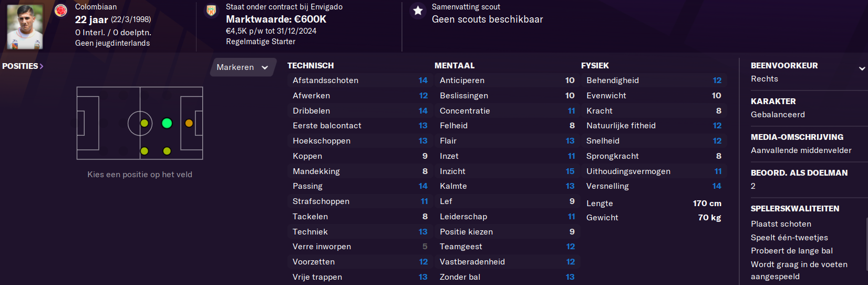Open the Technisch column header

click(311, 66)
